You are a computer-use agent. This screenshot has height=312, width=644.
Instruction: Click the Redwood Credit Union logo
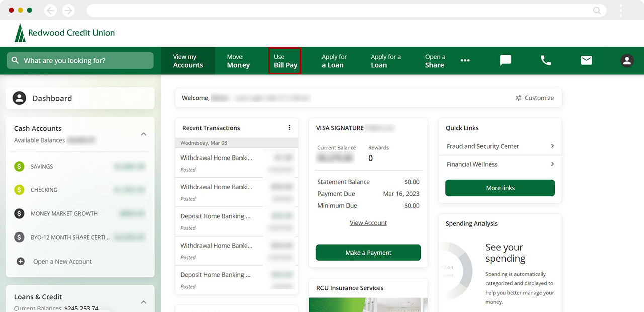point(64,33)
